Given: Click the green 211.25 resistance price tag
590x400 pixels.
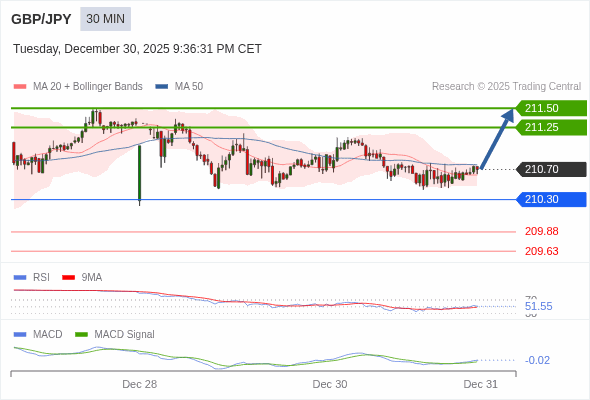Looking at the screenshot, I should pos(551,128).
